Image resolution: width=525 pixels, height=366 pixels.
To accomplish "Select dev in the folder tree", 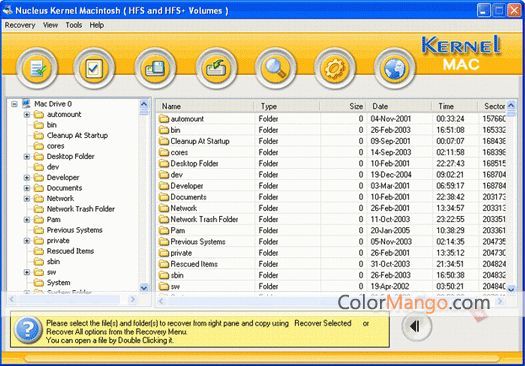I will pyautogui.click(x=53, y=167).
